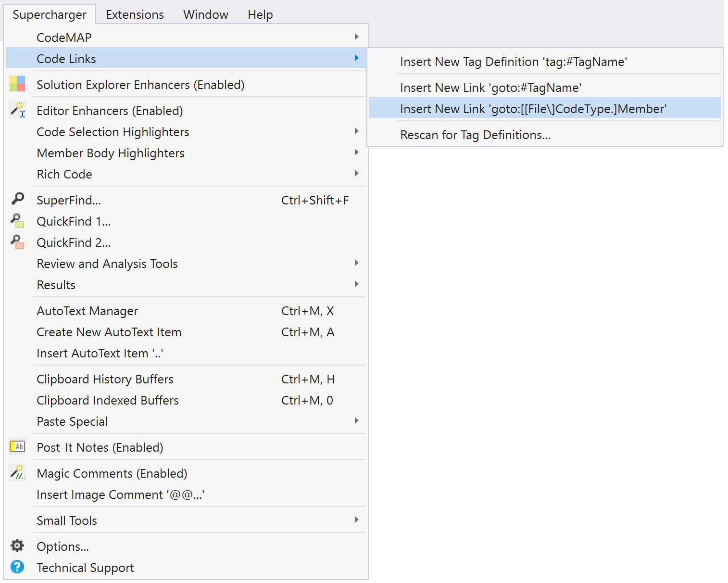Click the Ctrl+M, A shortcut text

[308, 332]
